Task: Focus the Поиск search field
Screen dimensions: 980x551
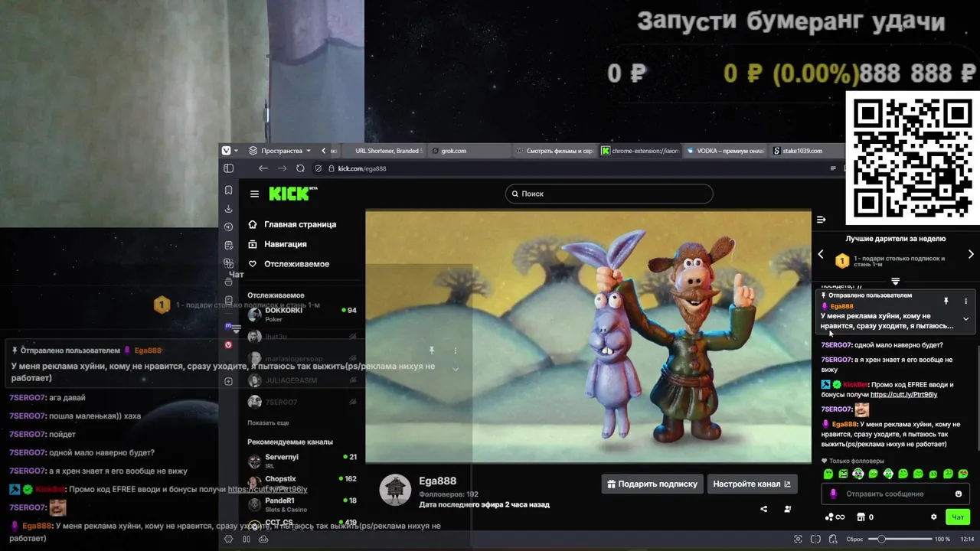Action: 609,194
